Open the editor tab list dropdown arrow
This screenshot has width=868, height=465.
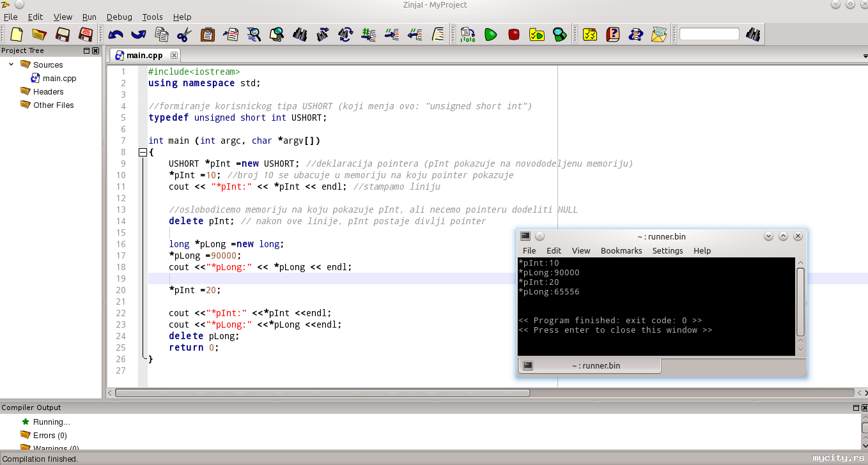(x=865, y=56)
